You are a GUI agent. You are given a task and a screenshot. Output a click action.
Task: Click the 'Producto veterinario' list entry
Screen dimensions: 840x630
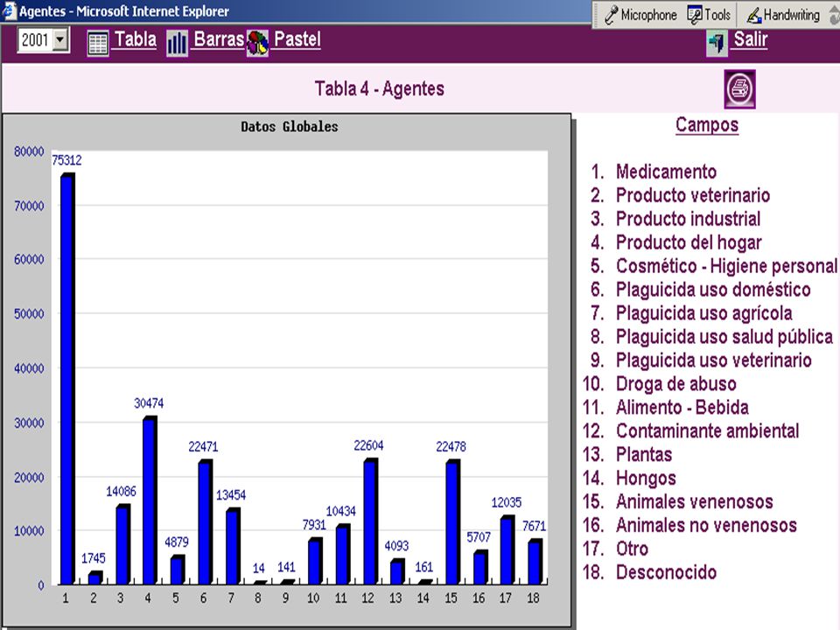pos(693,195)
